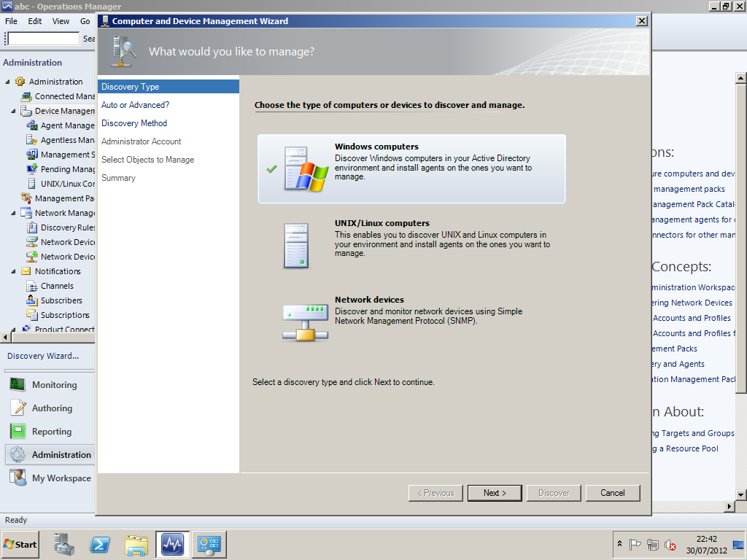This screenshot has width=747, height=560.
Task: Go to the Discovery Method wizard step
Action: [134, 123]
